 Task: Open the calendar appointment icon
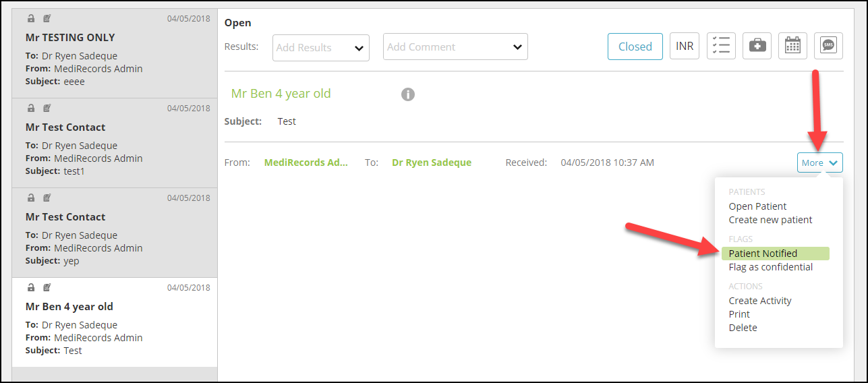point(792,46)
